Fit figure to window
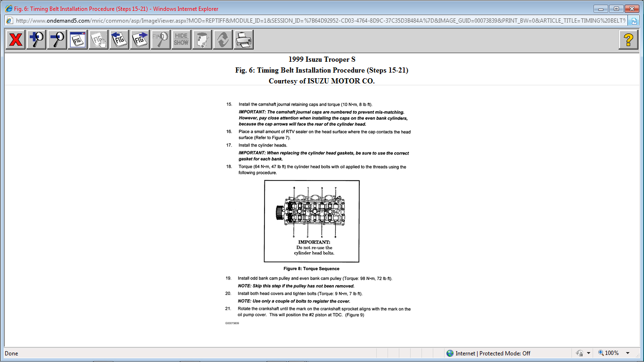This screenshot has width=644, height=362. pyautogui.click(x=78, y=40)
